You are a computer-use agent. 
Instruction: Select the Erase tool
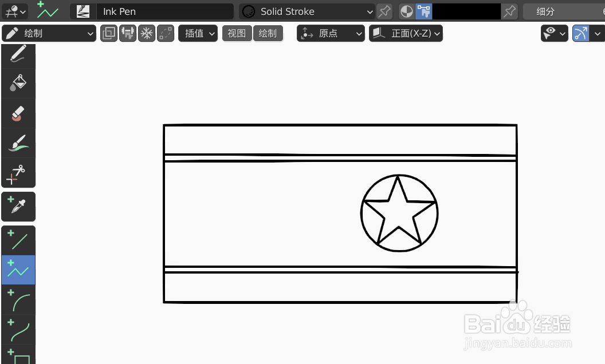click(18, 113)
